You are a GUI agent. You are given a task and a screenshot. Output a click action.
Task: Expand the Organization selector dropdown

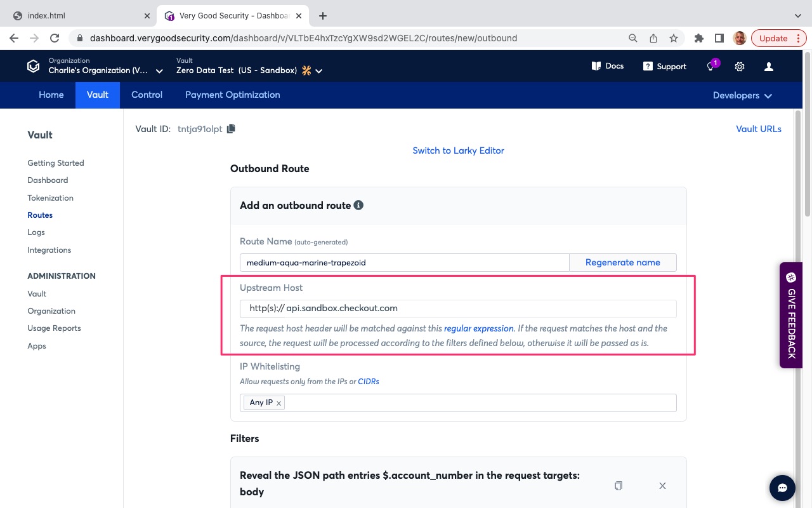159,71
